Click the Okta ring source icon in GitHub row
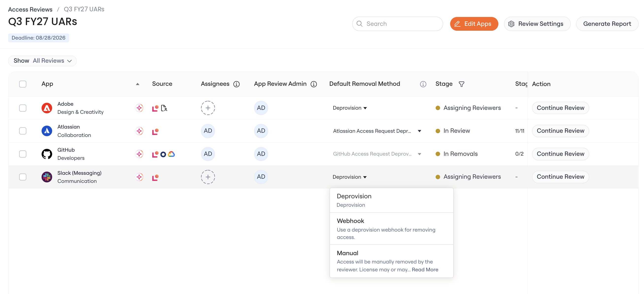 [x=163, y=154]
